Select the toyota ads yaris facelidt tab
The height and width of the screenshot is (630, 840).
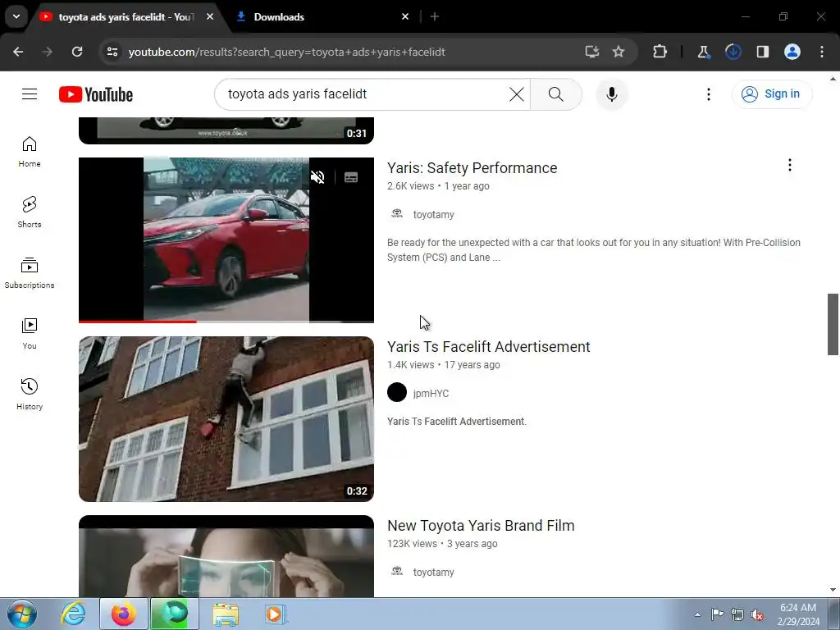click(x=125, y=17)
